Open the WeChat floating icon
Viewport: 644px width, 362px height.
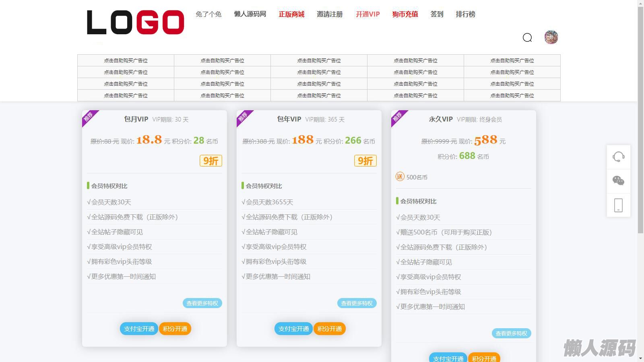618,181
